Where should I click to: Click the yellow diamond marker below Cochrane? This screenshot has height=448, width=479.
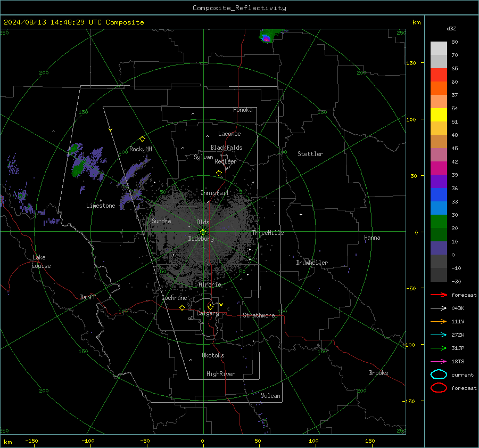point(182,307)
